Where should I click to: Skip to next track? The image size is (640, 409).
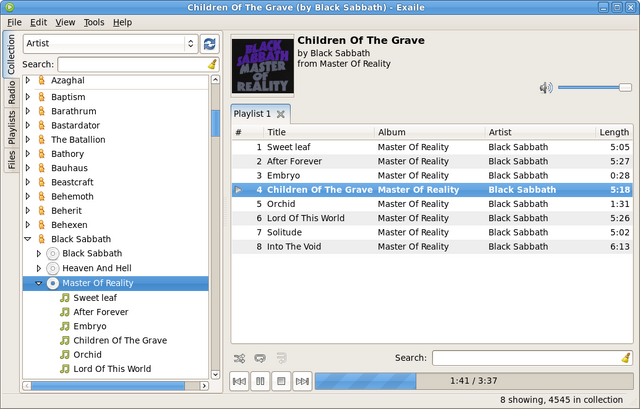[x=302, y=381]
